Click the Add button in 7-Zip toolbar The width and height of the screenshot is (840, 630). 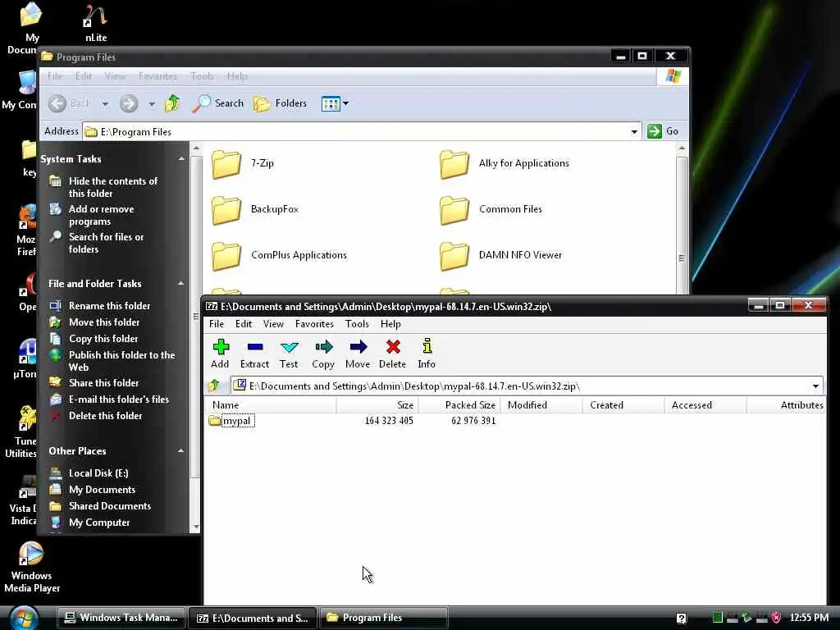point(220,354)
